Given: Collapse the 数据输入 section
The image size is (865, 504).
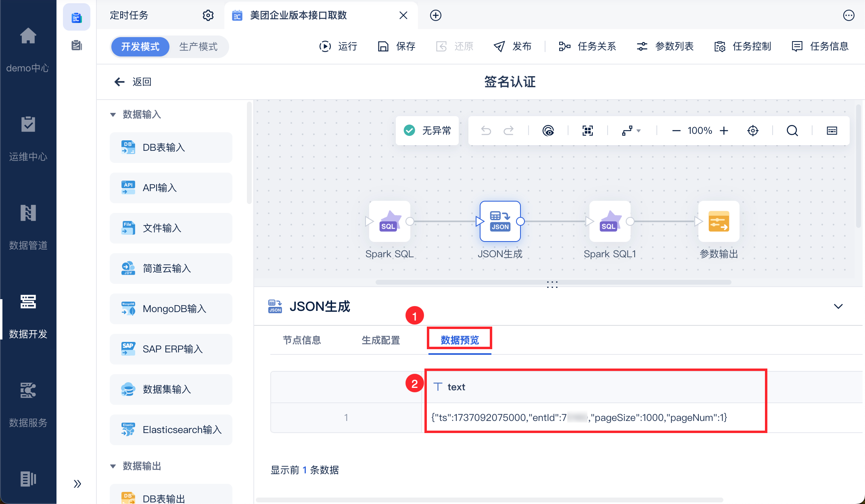Looking at the screenshot, I should pos(113,115).
